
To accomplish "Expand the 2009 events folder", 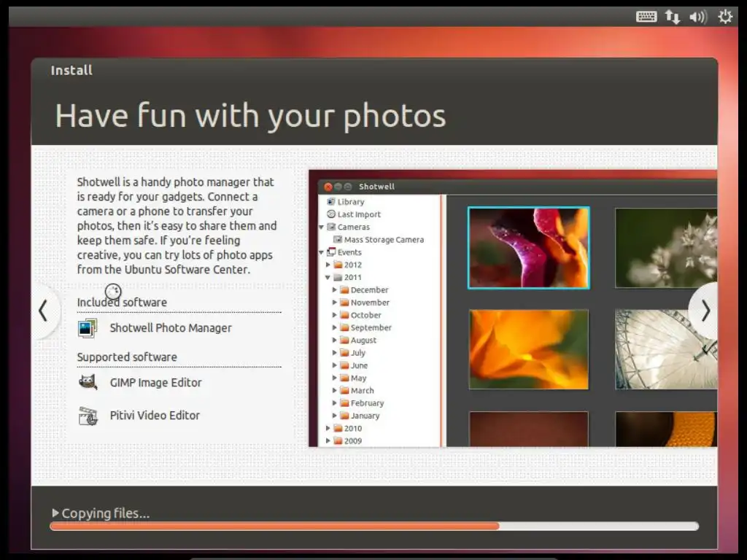I will point(328,441).
